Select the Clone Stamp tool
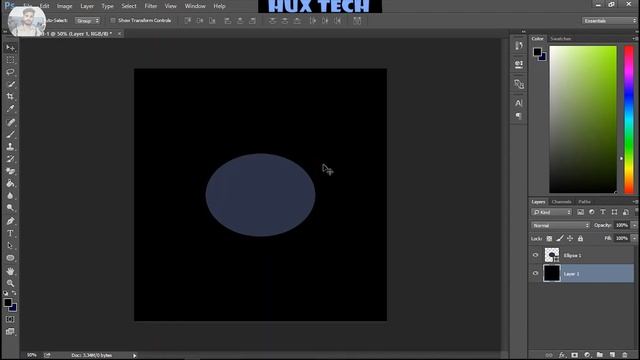The width and height of the screenshot is (640, 360). (x=10, y=147)
